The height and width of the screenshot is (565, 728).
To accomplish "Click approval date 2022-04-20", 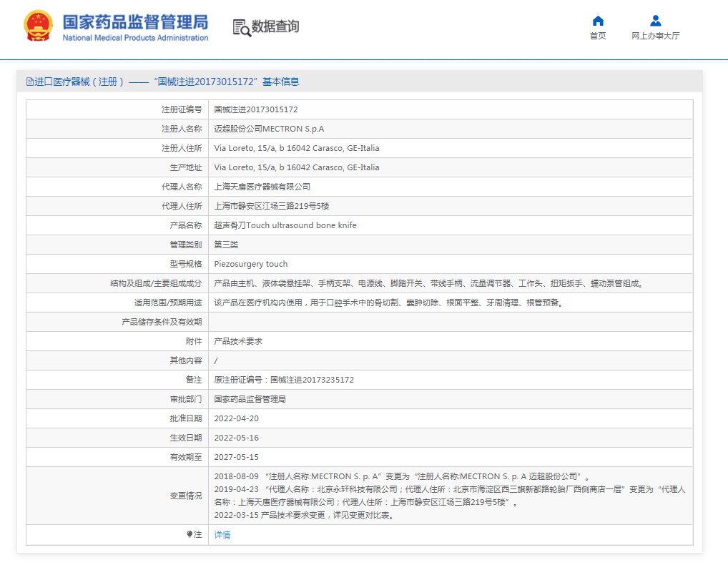I will (237, 418).
